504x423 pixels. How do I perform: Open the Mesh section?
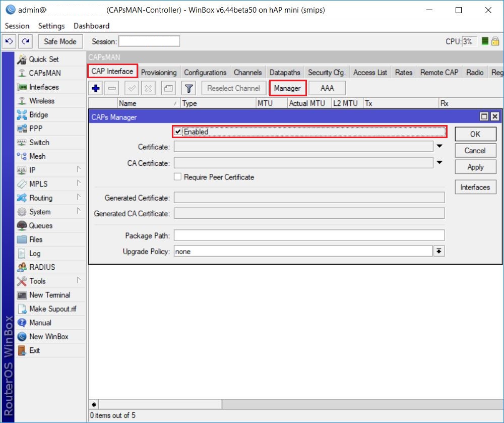tap(37, 156)
